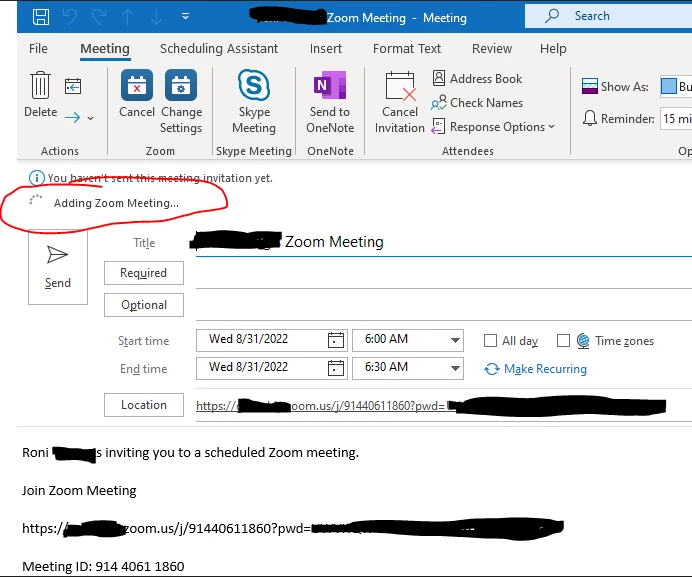Click the Location button
Viewport: 692px width, 577px height.
click(144, 405)
